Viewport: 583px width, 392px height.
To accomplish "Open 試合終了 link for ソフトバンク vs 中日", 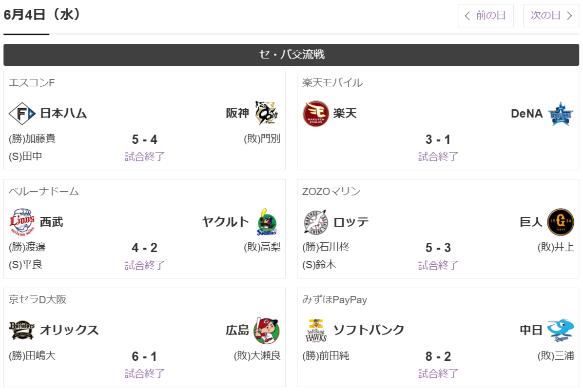I will pos(438,373).
